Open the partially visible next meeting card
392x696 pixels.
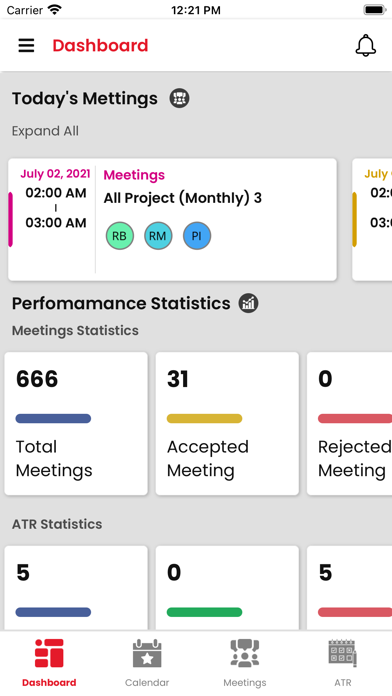(372, 220)
